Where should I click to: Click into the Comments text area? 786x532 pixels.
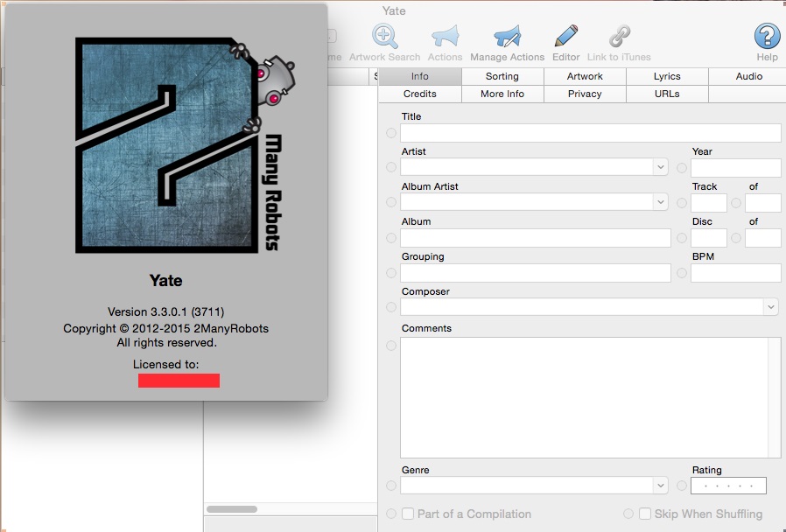pos(591,398)
